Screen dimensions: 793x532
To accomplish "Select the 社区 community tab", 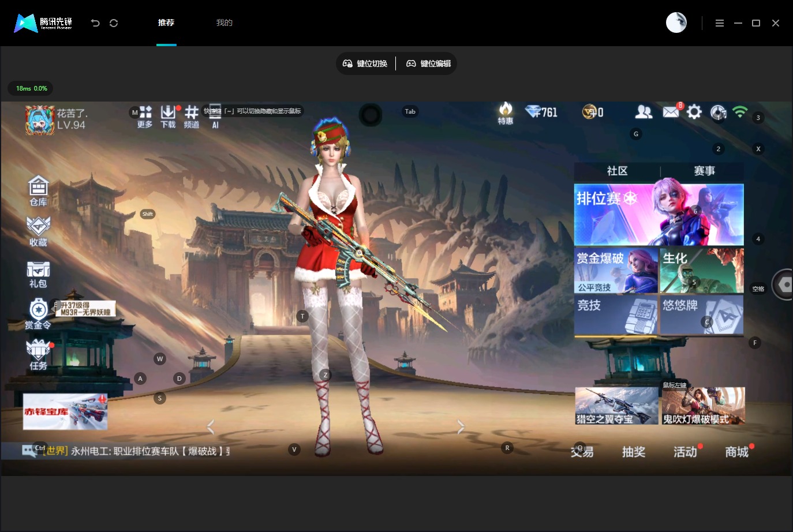I will coord(617,171).
